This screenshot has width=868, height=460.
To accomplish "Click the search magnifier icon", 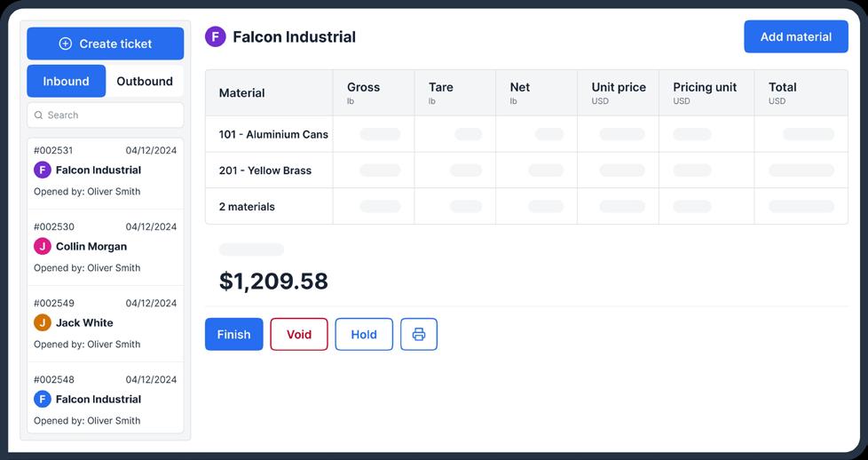I will [38, 115].
